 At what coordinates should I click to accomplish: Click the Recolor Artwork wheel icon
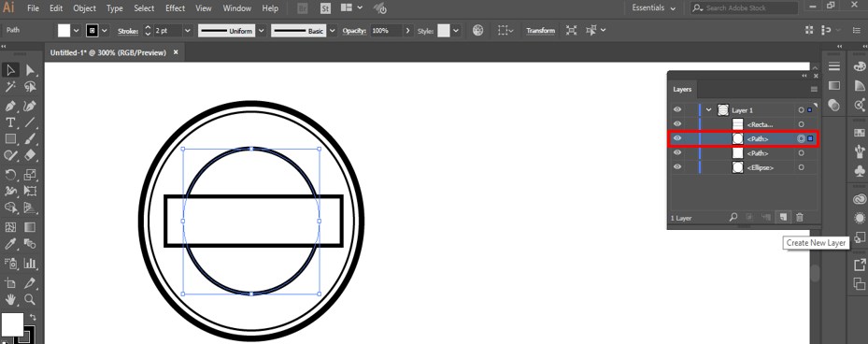click(477, 31)
